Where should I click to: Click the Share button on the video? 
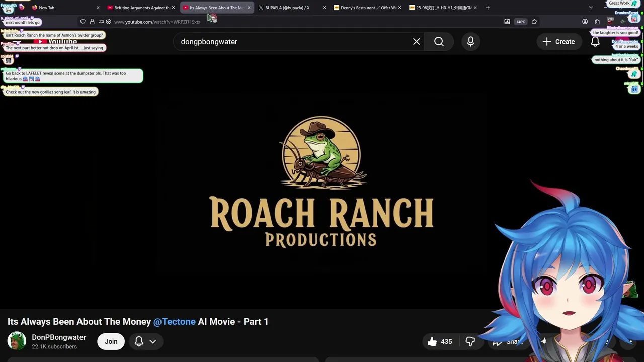point(508,342)
